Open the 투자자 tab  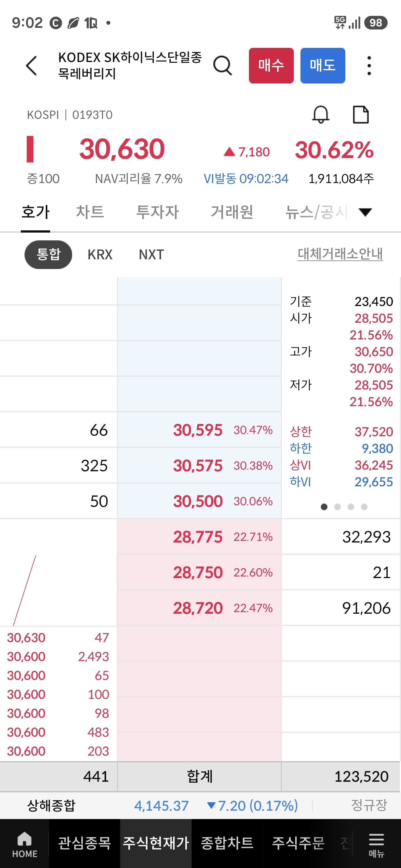coord(157,212)
